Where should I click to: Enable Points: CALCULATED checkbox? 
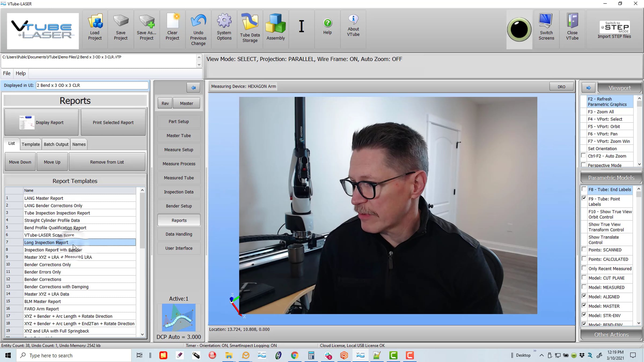(x=584, y=259)
